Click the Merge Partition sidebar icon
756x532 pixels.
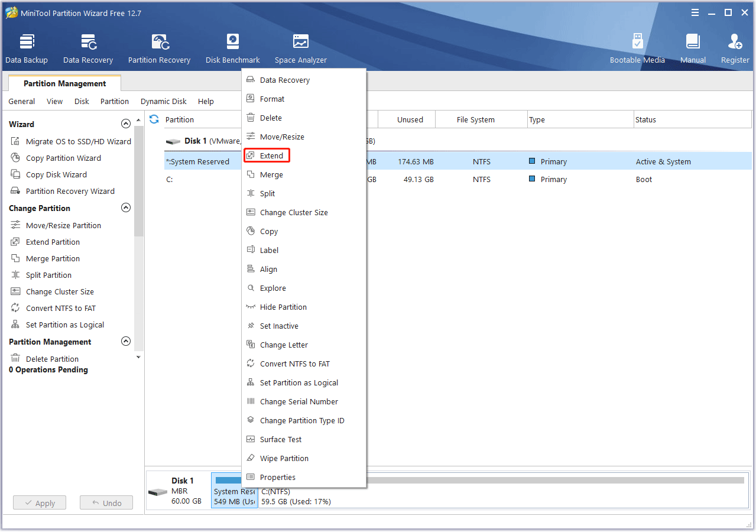(x=15, y=258)
